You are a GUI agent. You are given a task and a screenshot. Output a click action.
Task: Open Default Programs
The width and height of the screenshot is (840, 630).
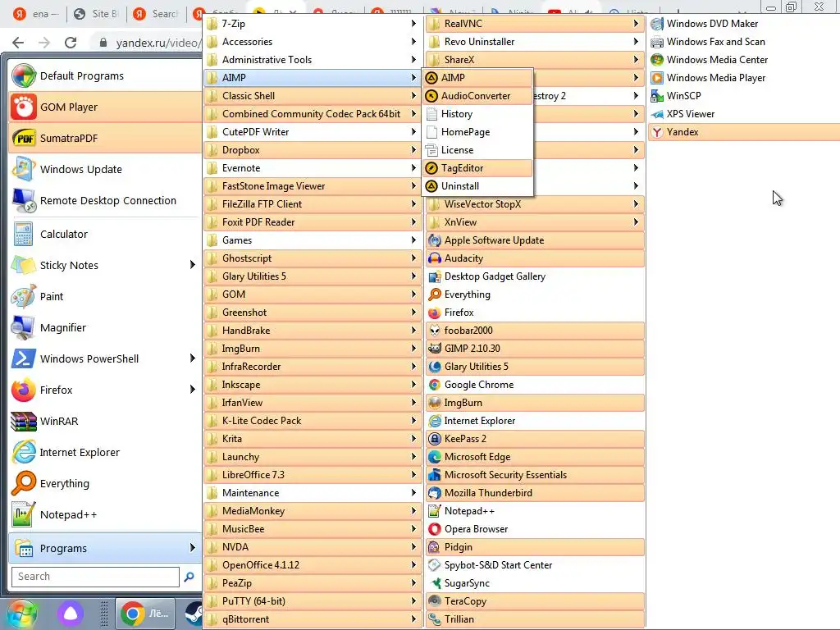[x=105, y=76]
